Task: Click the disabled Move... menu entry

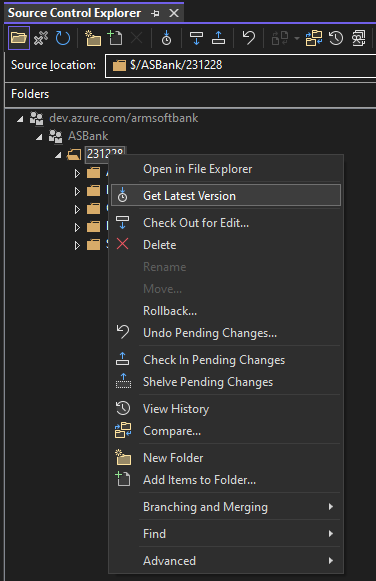Action: tap(226, 289)
